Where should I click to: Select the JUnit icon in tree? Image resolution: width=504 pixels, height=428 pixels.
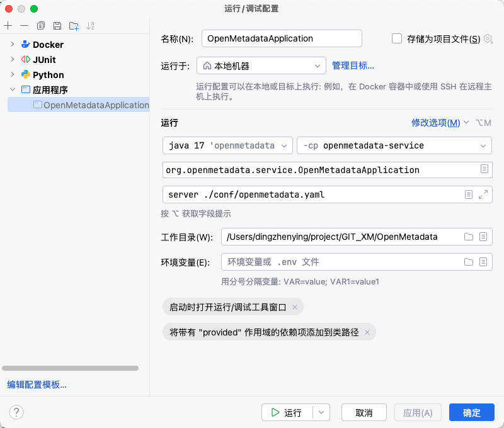pos(26,59)
